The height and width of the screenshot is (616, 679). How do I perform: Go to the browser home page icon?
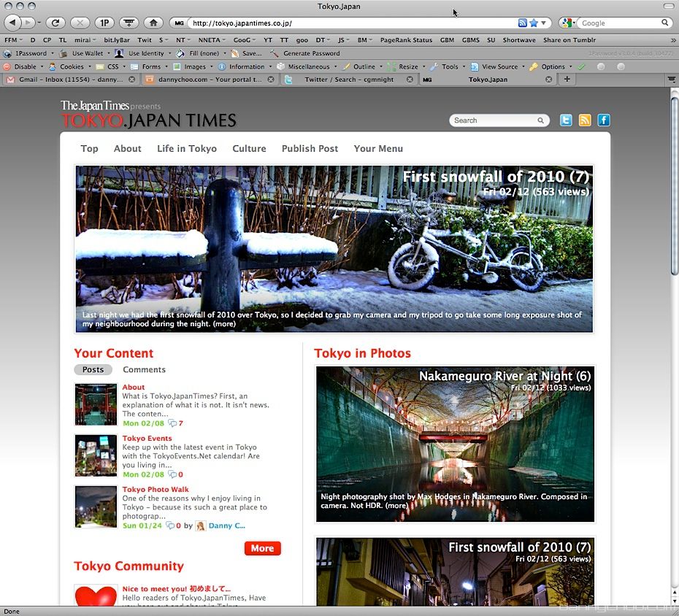pyautogui.click(x=153, y=23)
